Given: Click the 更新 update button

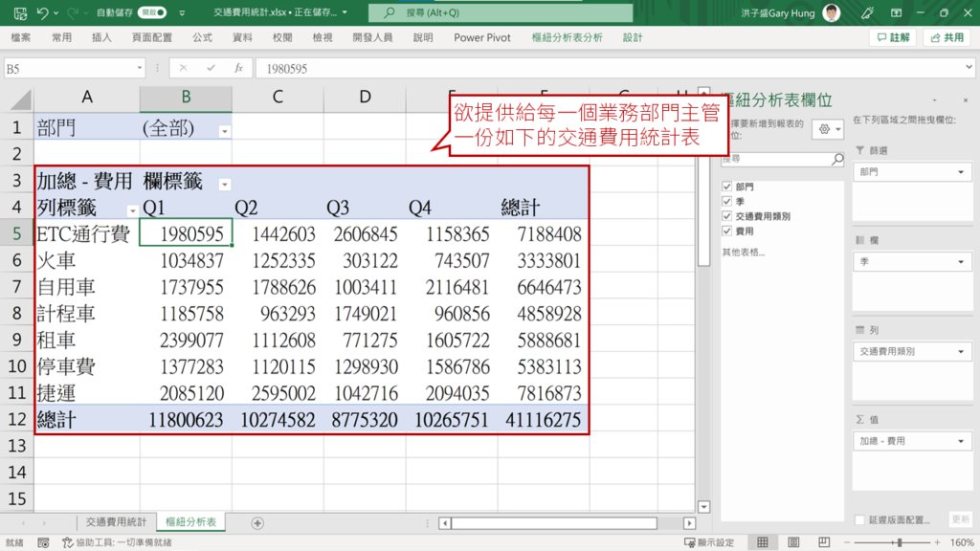Looking at the screenshot, I should point(960,519).
